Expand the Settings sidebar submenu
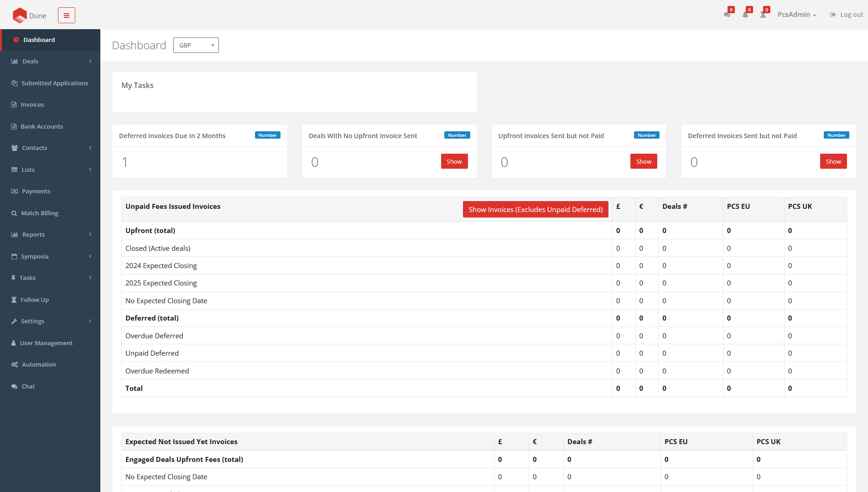This screenshot has height=492, width=868. pos(50,321)
